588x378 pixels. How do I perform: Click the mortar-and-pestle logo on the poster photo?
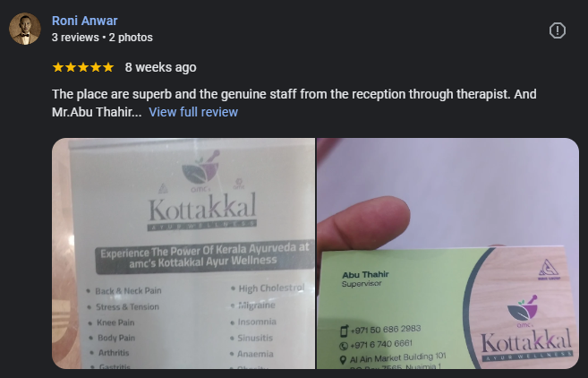click(x=201, y=167)
